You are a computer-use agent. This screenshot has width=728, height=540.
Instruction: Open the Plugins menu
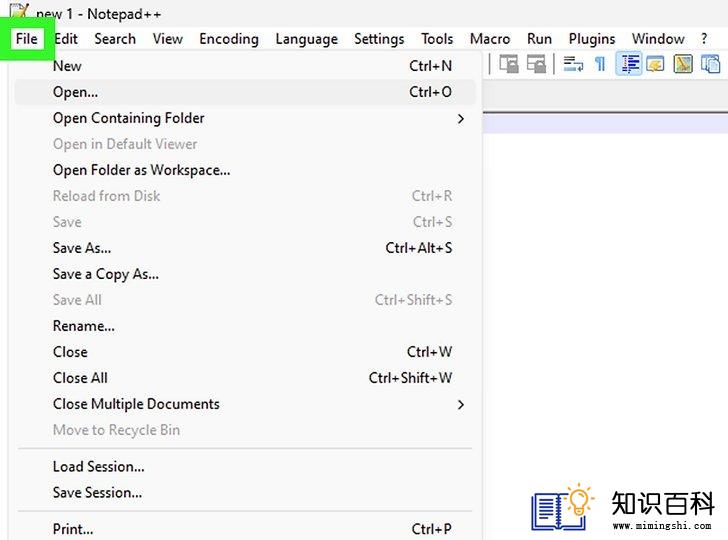tap(592, 39)
